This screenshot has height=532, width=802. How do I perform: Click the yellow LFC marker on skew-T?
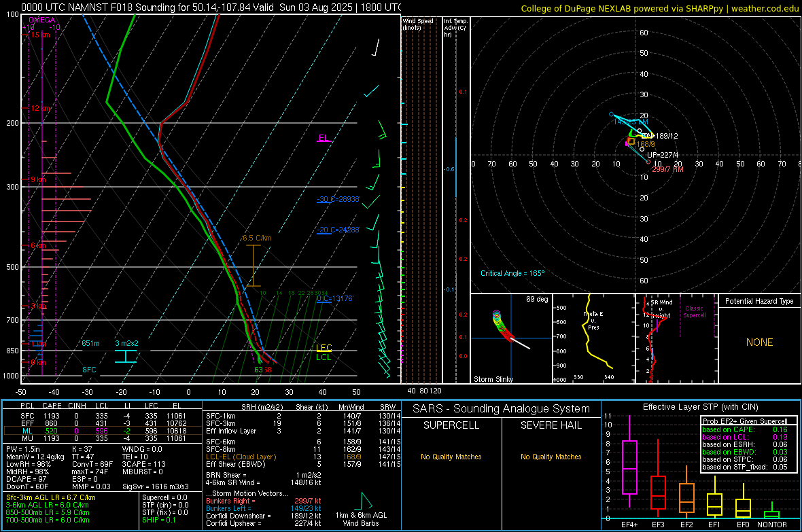(324, 348)
